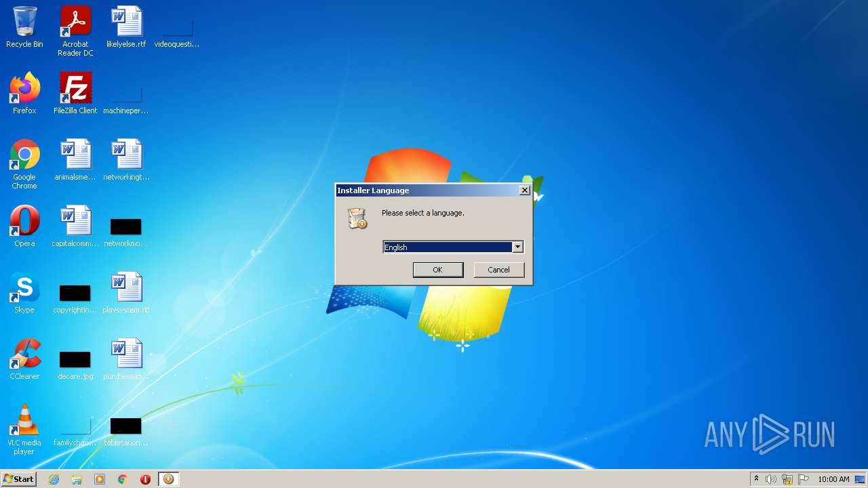The image size is (868, 488).
Task: Select the Opera desktop shortcut
Action: (24, 227)
